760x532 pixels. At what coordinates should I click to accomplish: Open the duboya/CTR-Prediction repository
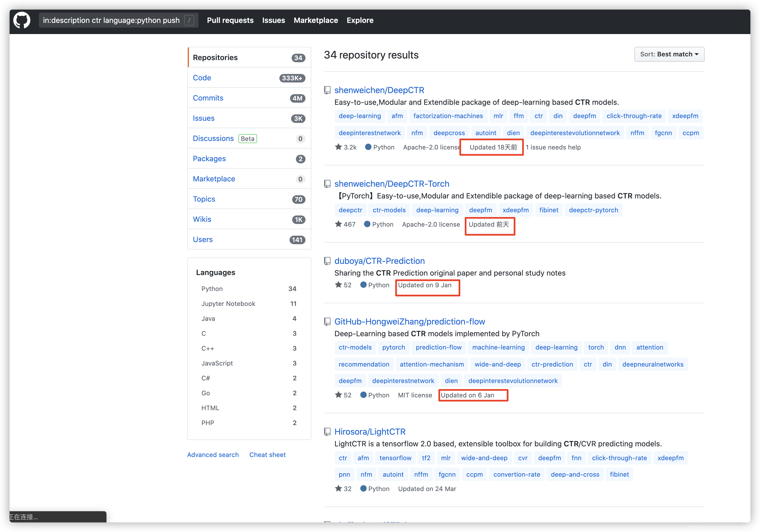[x=379, y=261]
